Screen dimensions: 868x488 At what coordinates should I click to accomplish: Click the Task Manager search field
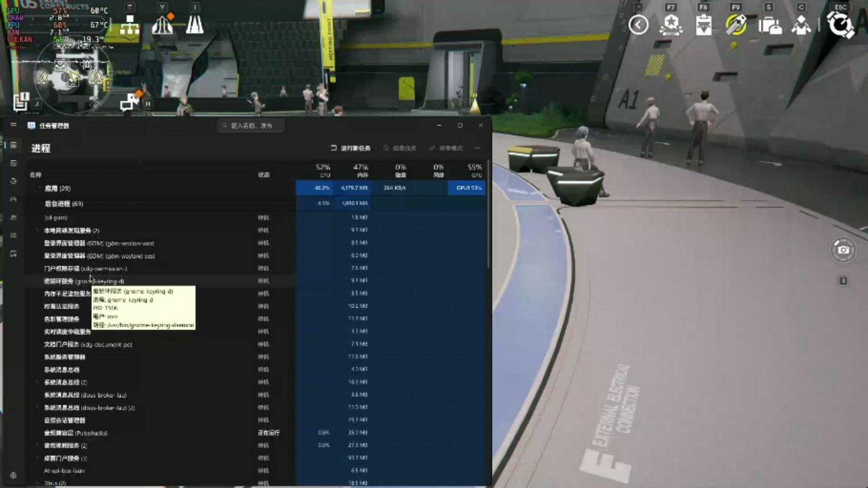pos(250,126)
